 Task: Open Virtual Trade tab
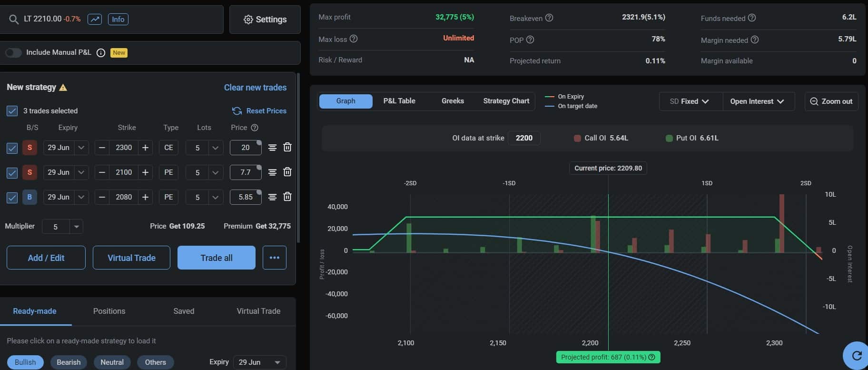258,311
